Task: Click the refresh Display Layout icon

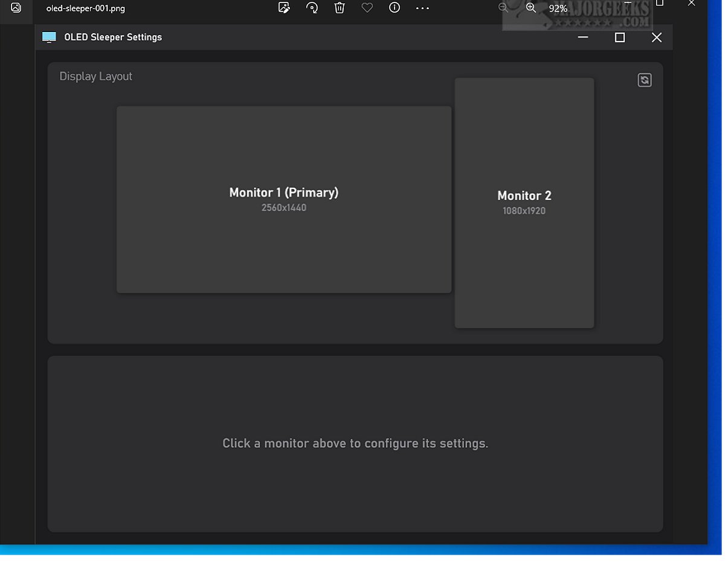Action: 644,80
